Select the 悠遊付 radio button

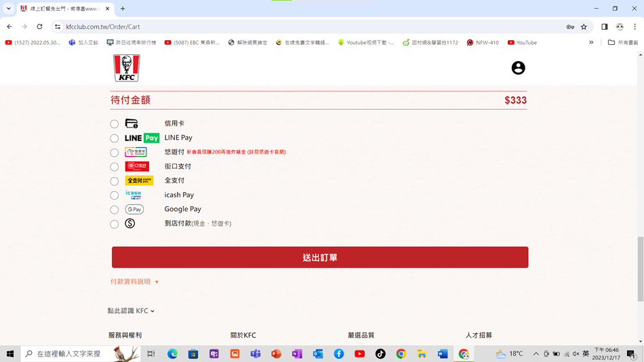(x=114, y=153)
